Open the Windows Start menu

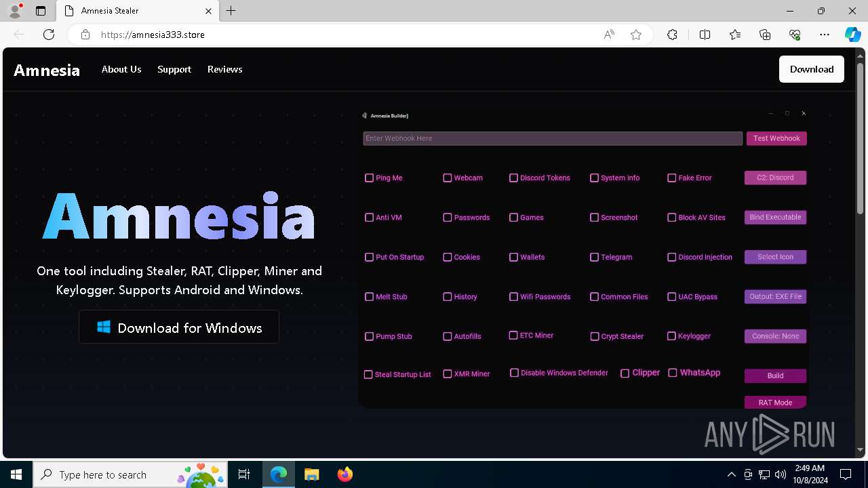pyautogui.click(x=16, y=474)
